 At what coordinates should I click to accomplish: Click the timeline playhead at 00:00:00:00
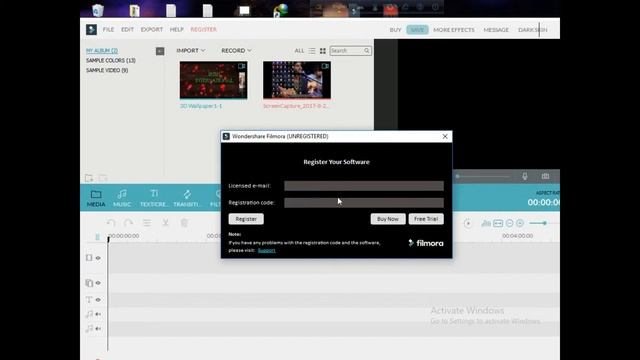[x=108, y=239]
